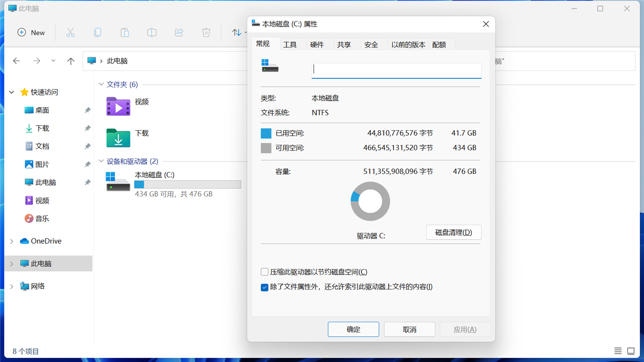Click the 网络 icon in the sidebar

(x=24, y=286)
